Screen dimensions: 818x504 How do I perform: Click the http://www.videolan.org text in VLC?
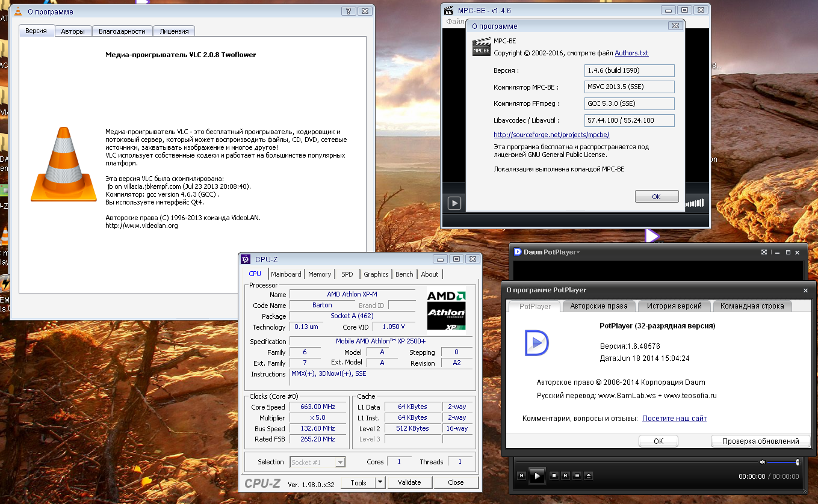click(x=141, y=226)
